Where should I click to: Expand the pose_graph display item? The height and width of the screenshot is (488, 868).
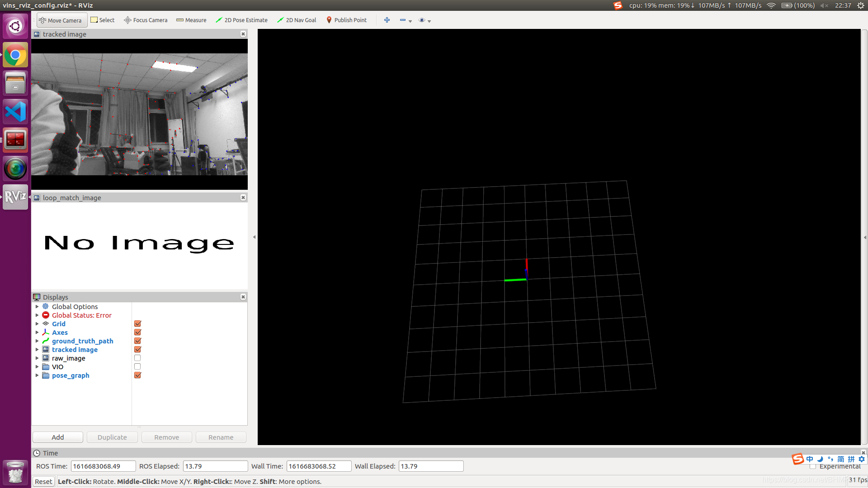[37, 375]
